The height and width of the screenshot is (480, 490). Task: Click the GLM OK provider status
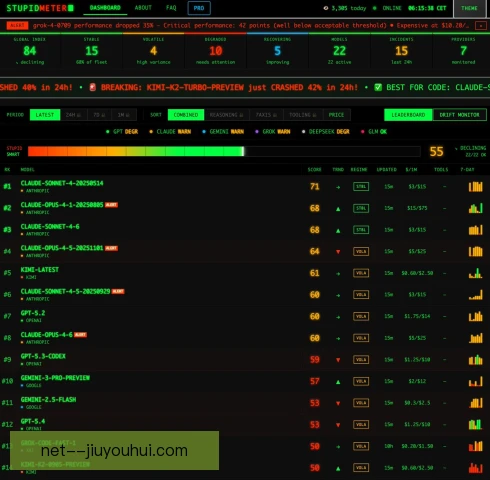(374, 132)
